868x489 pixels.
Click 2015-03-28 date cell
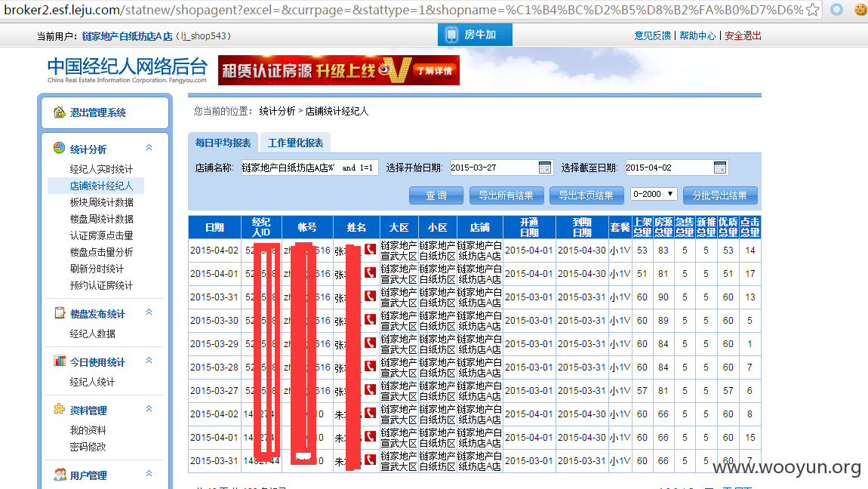[x=214, y=367]
